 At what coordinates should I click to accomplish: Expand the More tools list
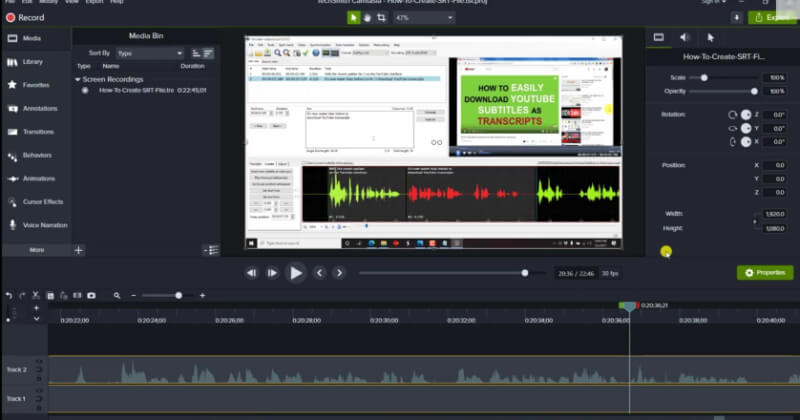click(37, 250)
